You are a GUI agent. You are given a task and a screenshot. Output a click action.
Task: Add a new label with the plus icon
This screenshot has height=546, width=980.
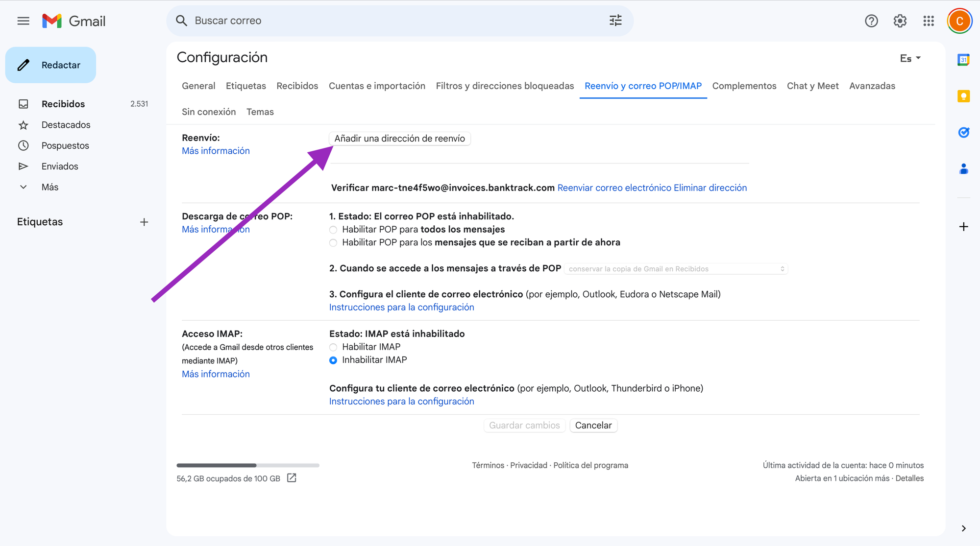144,222
